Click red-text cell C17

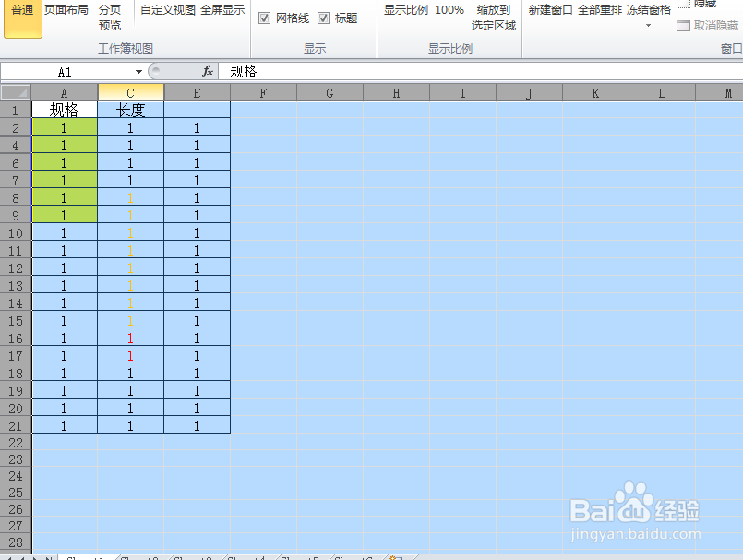coord(131,356)
